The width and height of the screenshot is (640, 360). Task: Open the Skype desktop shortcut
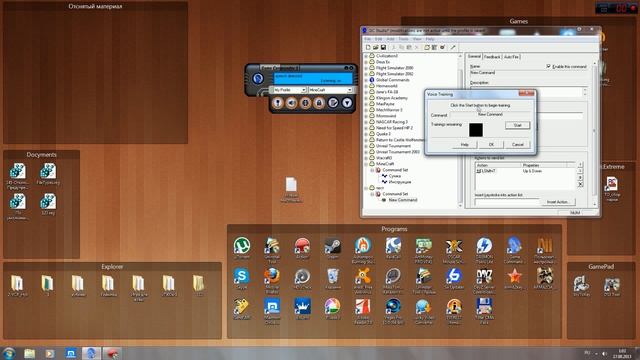(242, 279)
